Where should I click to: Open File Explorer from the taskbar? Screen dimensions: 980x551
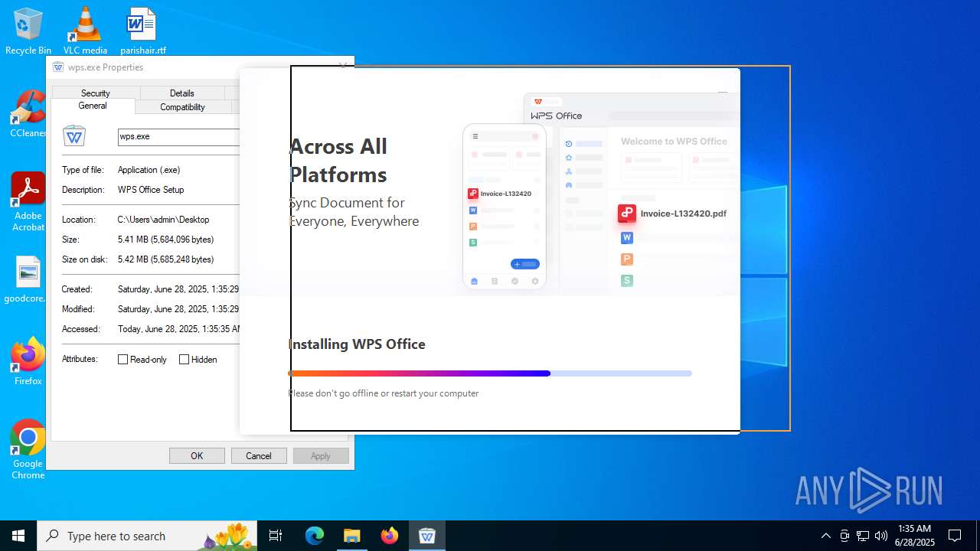click(351, 536)
